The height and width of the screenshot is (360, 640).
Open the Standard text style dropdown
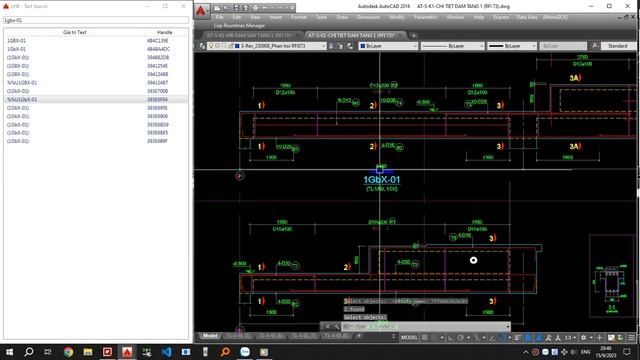coord(619,46)
